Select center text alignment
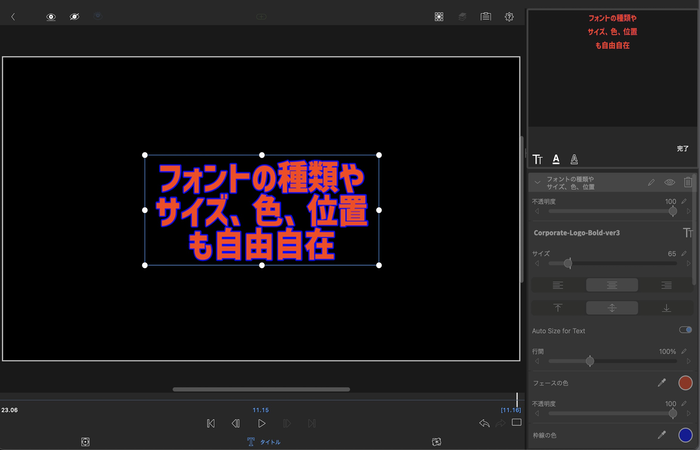Image resolution: width=700 pixels, height=450 pixels. point(610,285)
